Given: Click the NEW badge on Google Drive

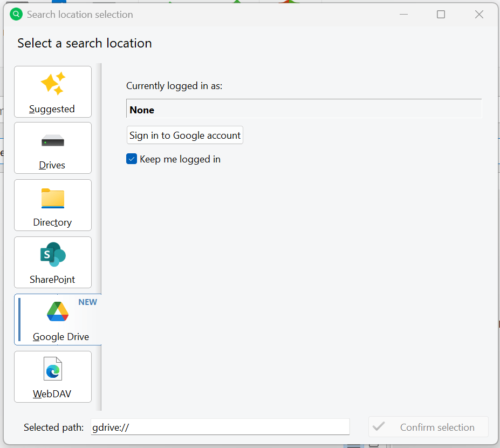Looking at the screenshot, I should (x=87, y=302).
